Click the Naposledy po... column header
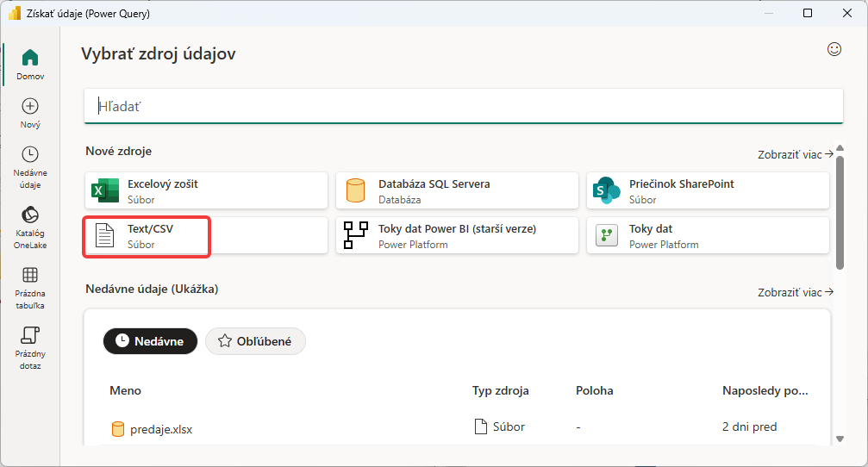Viewport: 868px width, 467px height. (765, 390)
